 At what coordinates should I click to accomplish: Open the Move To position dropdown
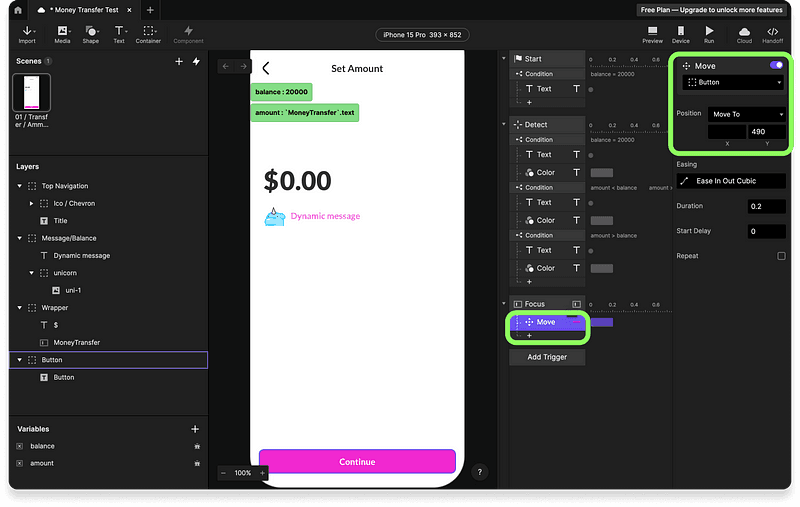746,114
